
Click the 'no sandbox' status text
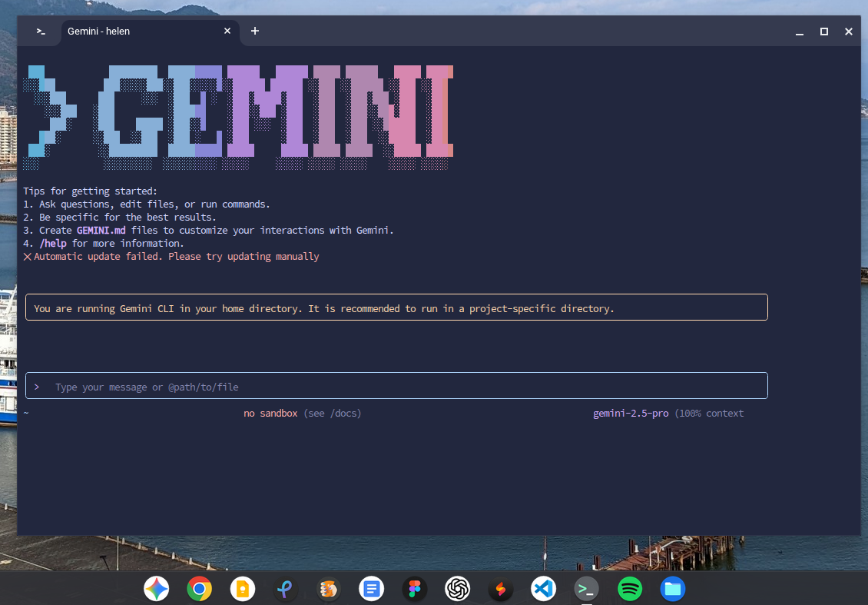[270, 414]
